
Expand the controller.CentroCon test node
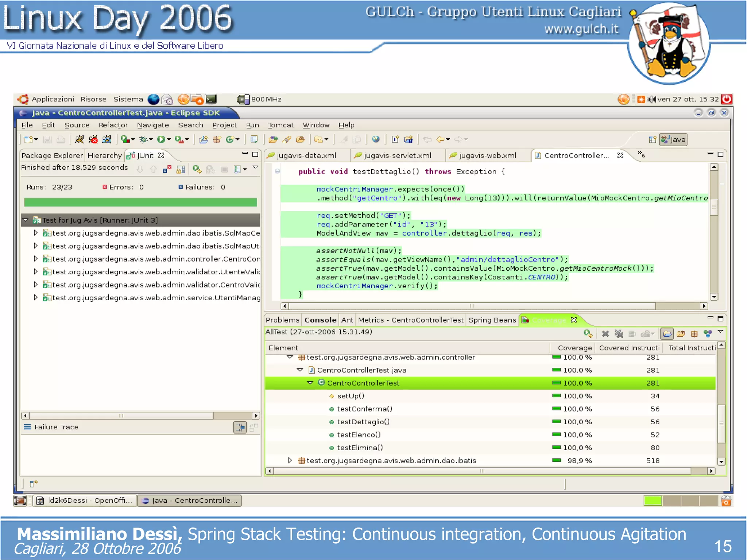point(35,259)
